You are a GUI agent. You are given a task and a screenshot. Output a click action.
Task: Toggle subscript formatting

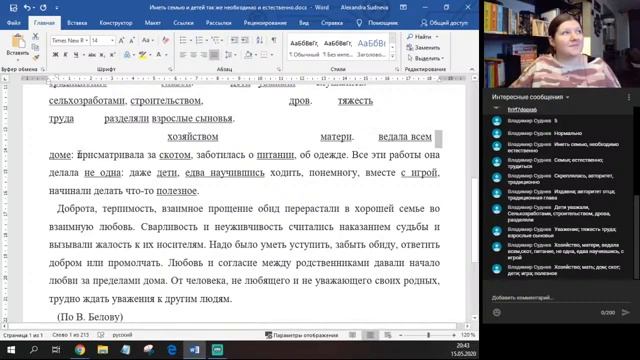tap(102, 55)
